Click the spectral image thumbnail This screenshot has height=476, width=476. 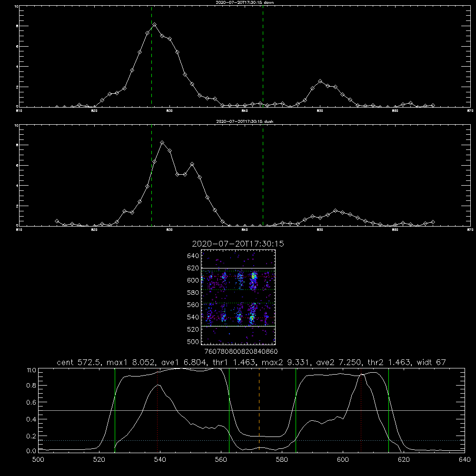pyautogui.click(x=238, y=297)
